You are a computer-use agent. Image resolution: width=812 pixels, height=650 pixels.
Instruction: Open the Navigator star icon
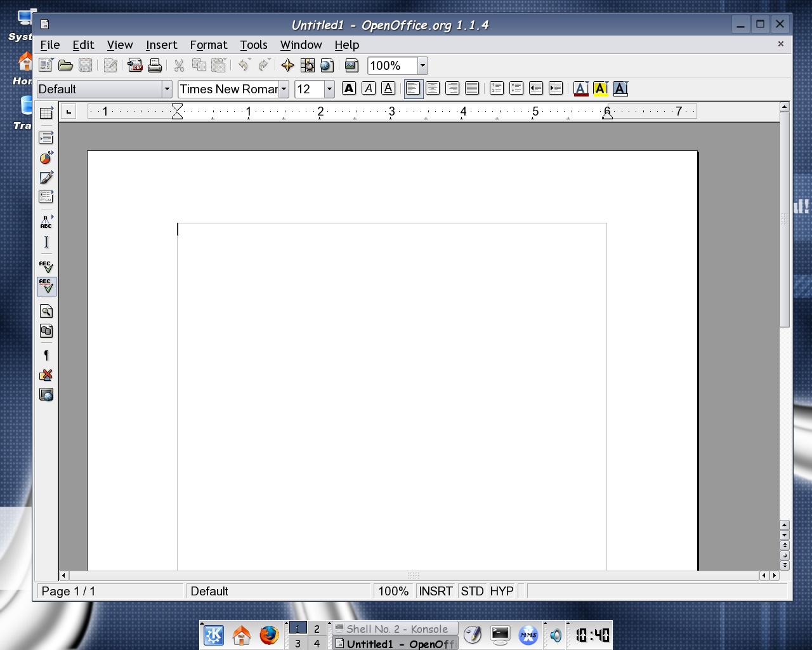(x=287, y=65)
